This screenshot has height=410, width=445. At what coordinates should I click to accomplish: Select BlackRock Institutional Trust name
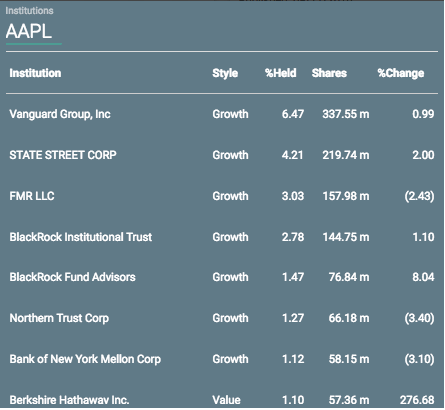(81, 237)
